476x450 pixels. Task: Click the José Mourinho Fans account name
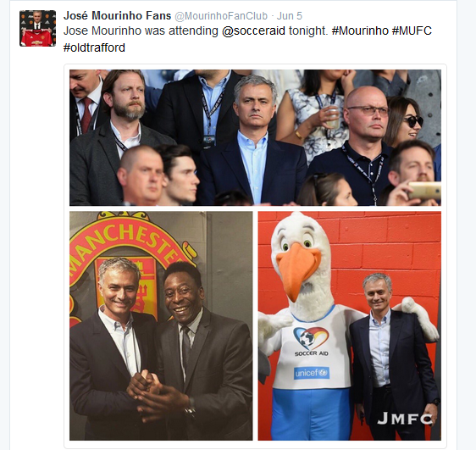coord(117,16)
